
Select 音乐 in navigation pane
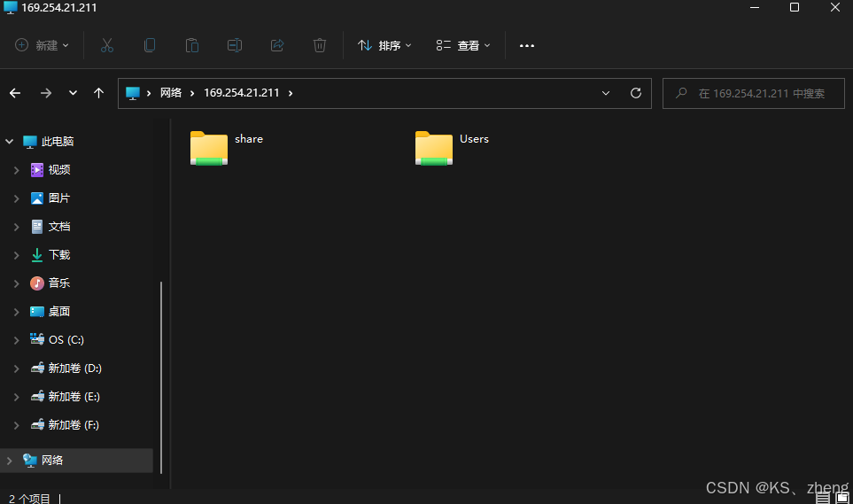(x=58, y=283)
